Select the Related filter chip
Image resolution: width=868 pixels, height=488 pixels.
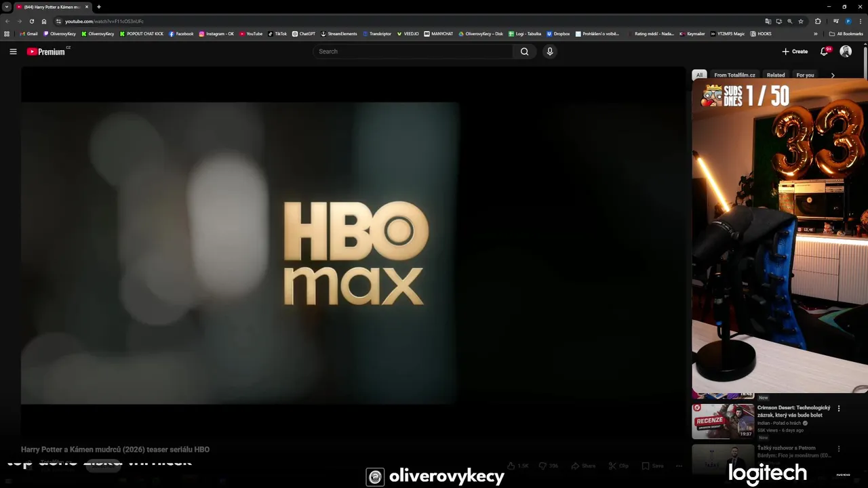[776, 75]
